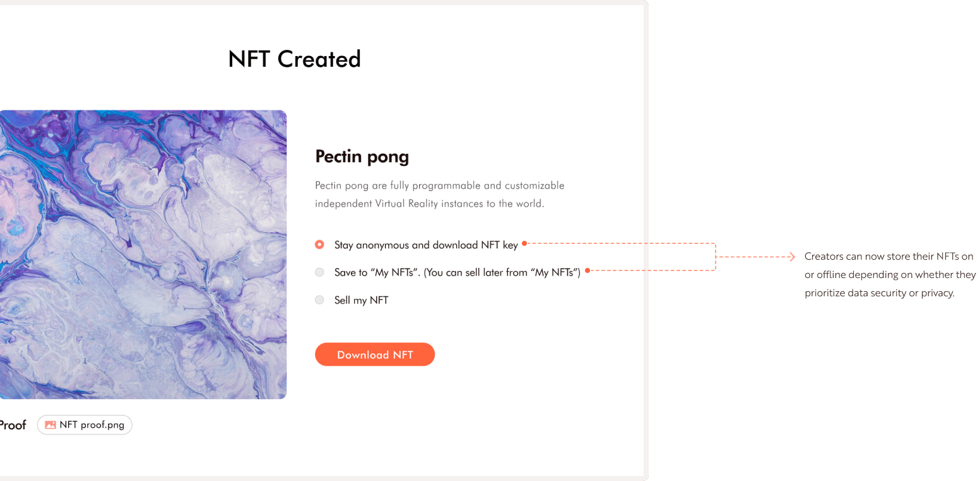
Task: Click the Pectin pong title
Action: click(362, 156)
